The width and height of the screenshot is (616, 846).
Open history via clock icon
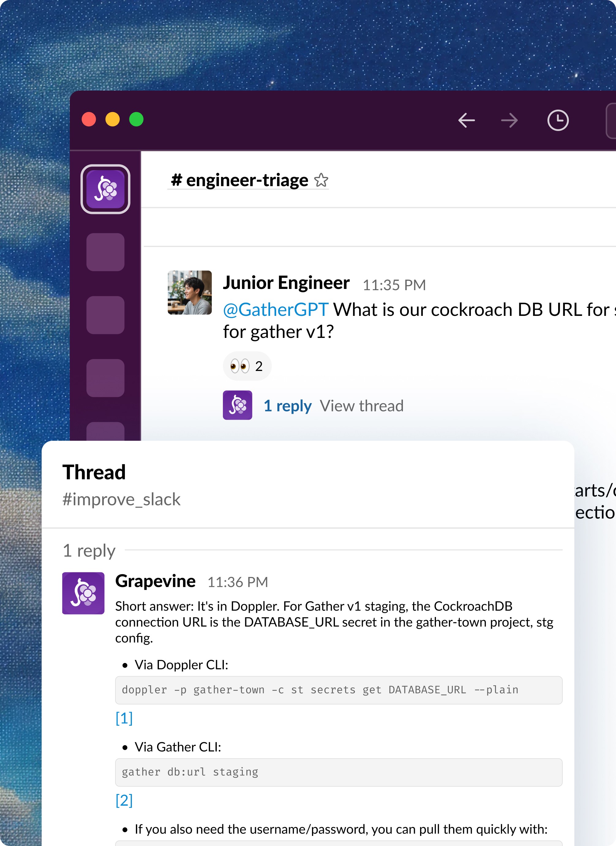(558, 120)
